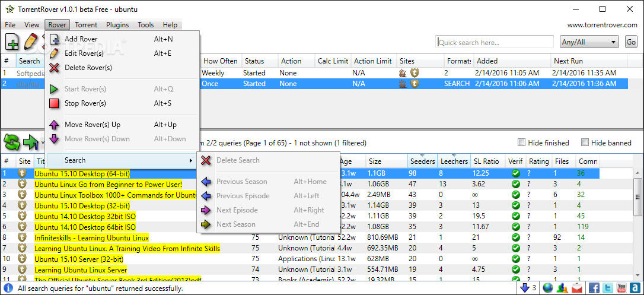
Task: Click comments count 45 in results
Action: [x=581, y=216]
